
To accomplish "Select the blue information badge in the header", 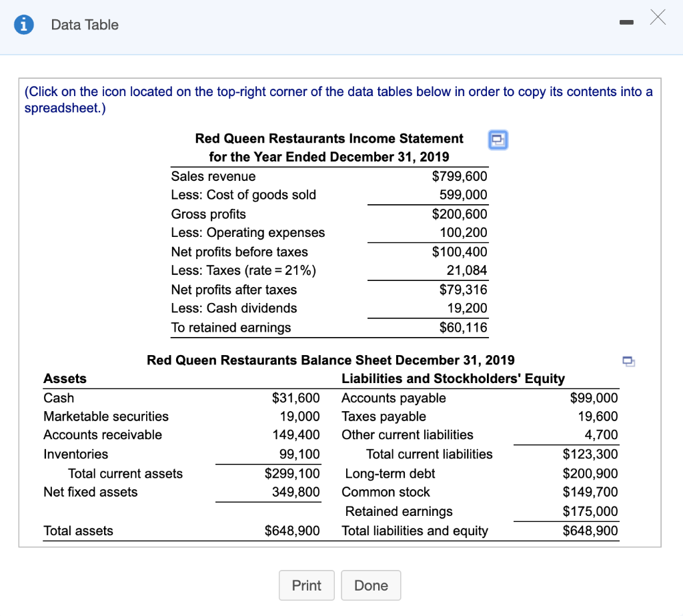I will click(x=25, y=25).
